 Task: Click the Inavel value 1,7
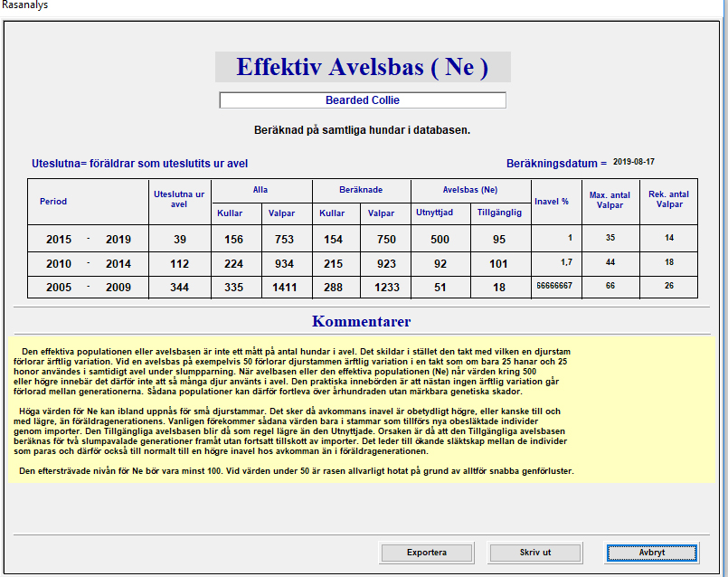coord(566,262)
